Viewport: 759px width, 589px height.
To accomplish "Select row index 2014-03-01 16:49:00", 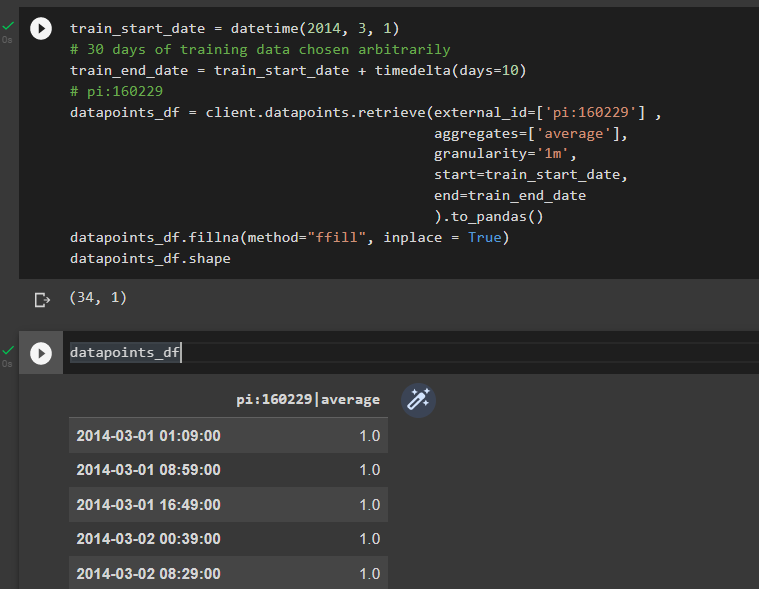I will click(149, 505).
